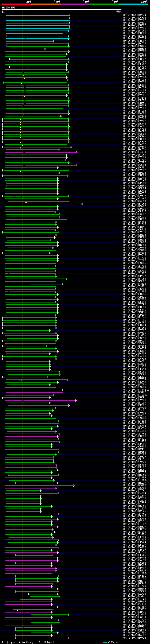Select hit UniRef100_B6SJV5

135,46
